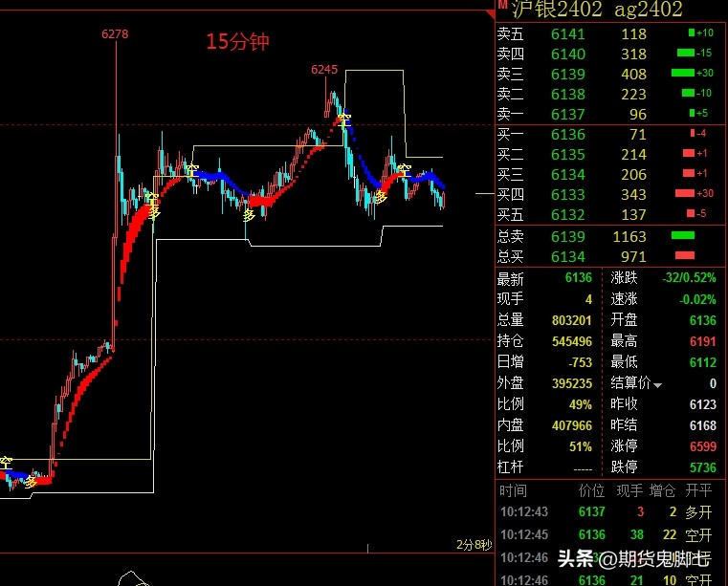This screenshot has height=586, width=728.
Task: Click the 49% ratio value
Action: (581, 404)
